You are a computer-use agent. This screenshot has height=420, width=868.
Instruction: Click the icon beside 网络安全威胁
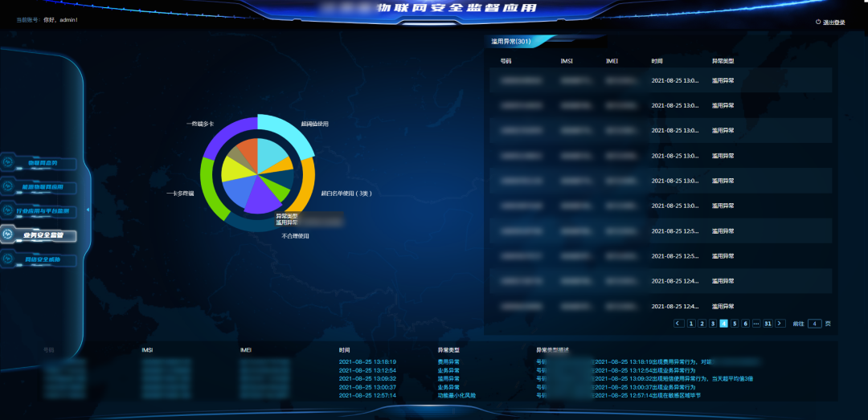(9, 260)
